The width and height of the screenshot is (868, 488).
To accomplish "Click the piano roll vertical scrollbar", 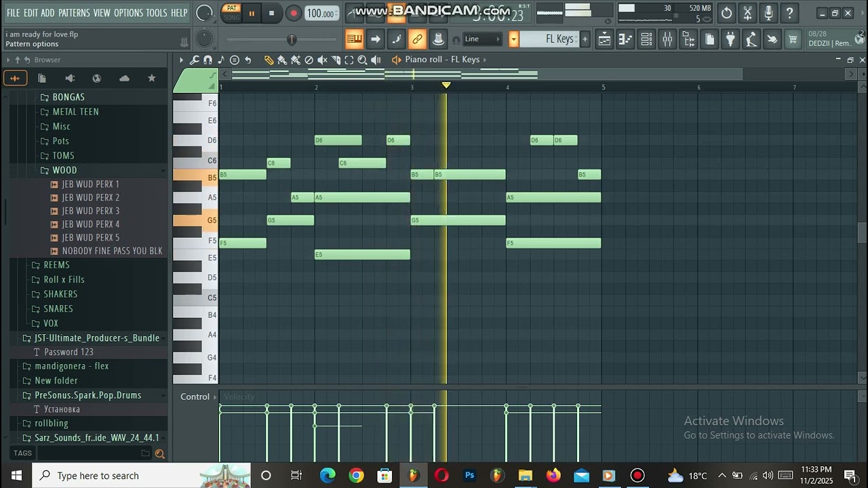I will click(x=862, y=232).
